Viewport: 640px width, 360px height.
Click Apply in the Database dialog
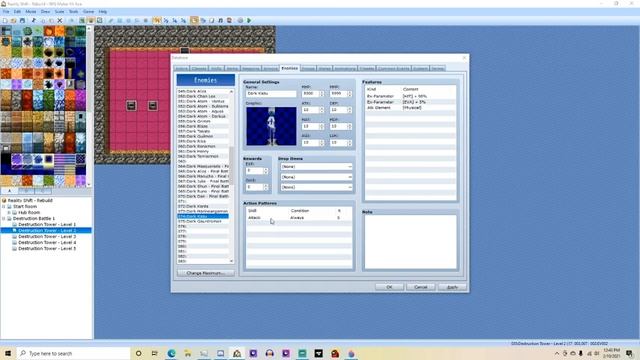[452, 287]
